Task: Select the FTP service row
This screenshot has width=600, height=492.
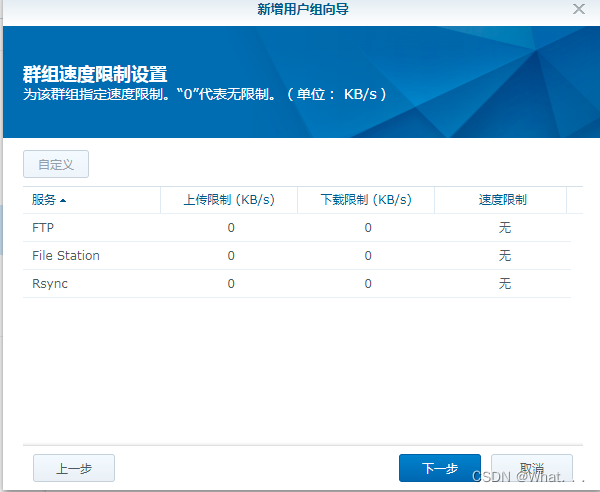Action: [297, 228]
